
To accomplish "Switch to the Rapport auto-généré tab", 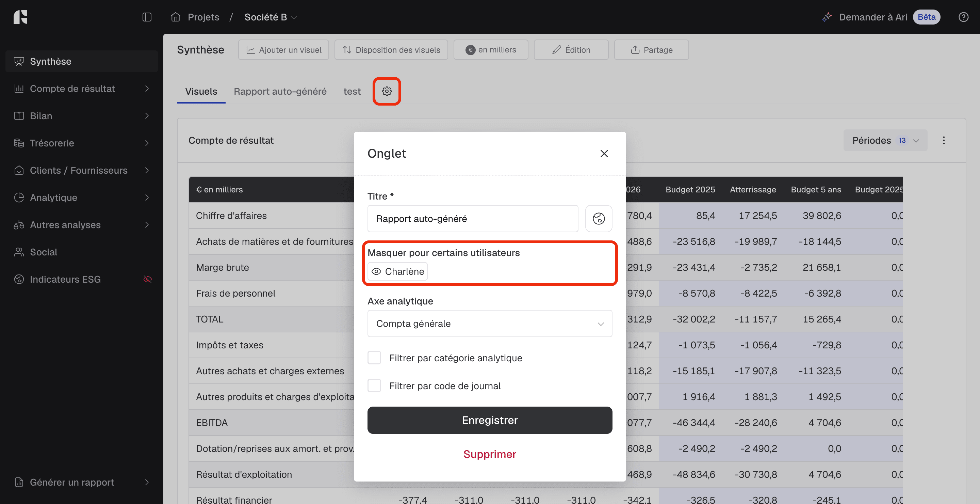I will coord(280,91).
